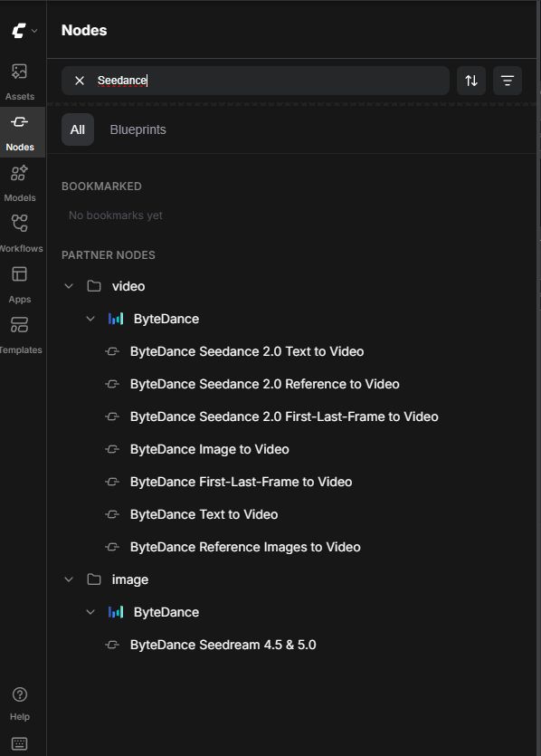Screen dimensions: 541x756
Task: Click node icon beside ByteDance Text to Video
Action: pos(112,514)
